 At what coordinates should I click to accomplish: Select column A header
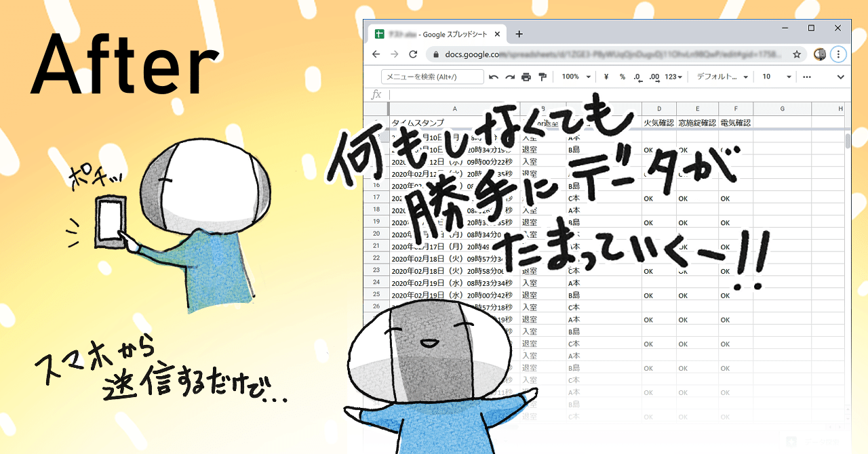pos(454,108)
